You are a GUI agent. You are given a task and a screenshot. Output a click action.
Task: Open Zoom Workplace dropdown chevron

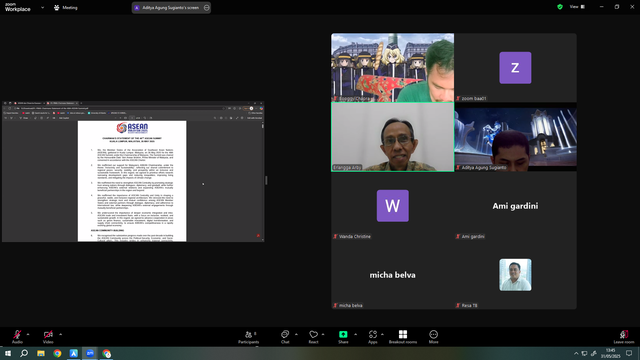[x=42, y=7]
